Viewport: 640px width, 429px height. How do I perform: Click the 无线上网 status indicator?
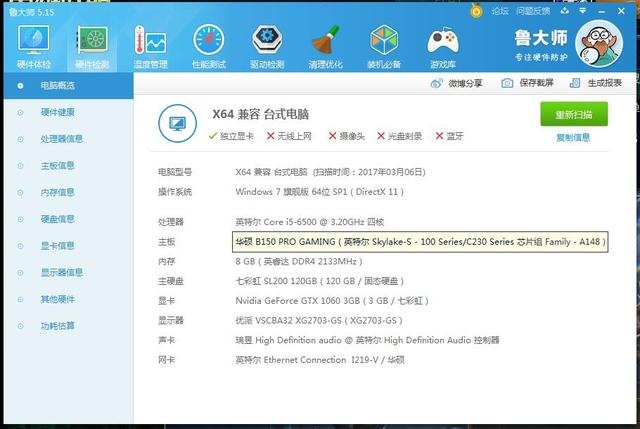[289, 136]
